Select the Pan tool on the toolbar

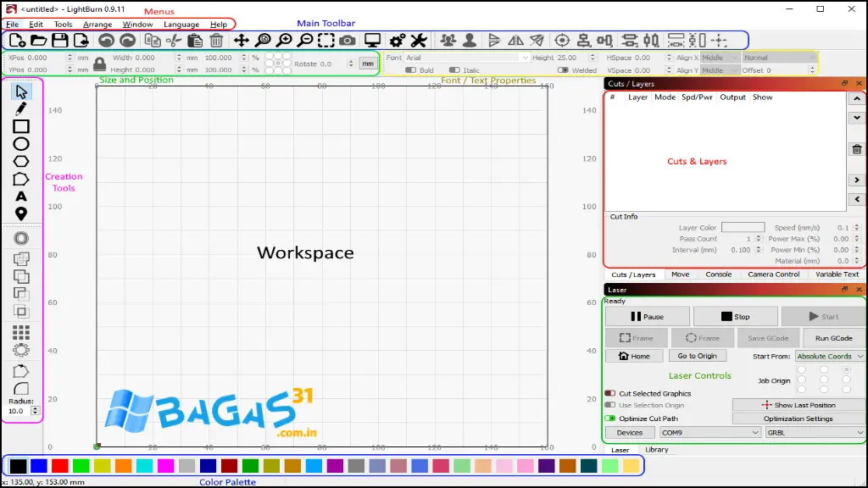pyautogui.click(x=242, y=40)
